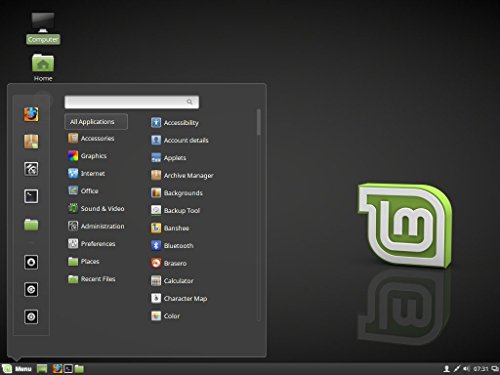This screenshot has height=375, width=500.
Task: Click the rightmost tray icon beside the clock
Action: (495, 369)
